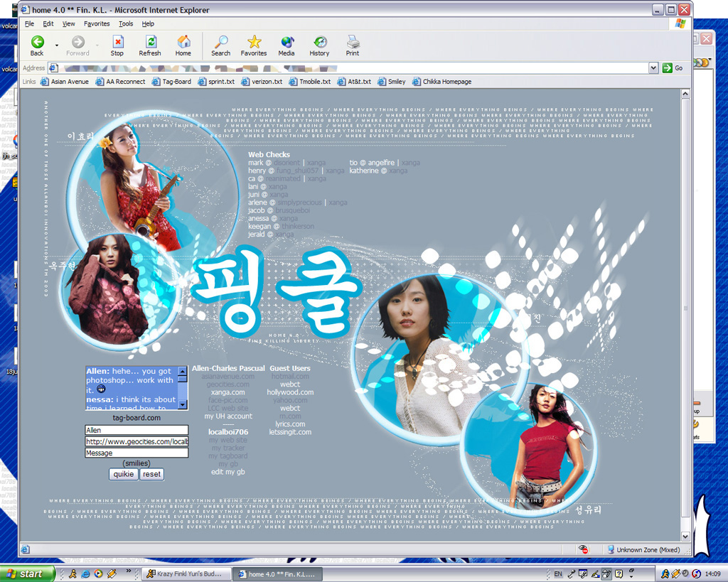
Task: Click the geocities URL input field
Action: coord(136,441)
